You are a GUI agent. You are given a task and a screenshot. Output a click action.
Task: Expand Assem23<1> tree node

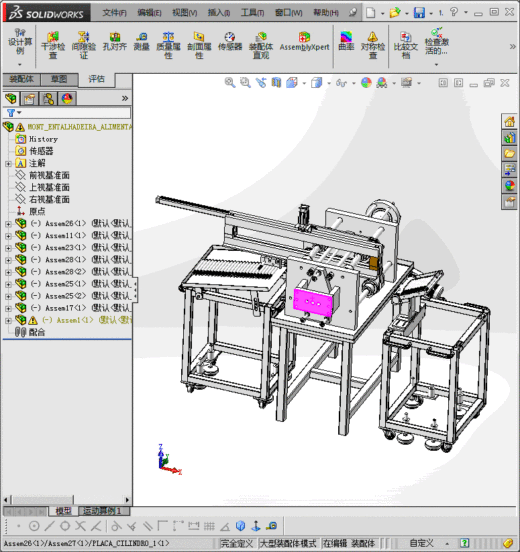[8, 248]
